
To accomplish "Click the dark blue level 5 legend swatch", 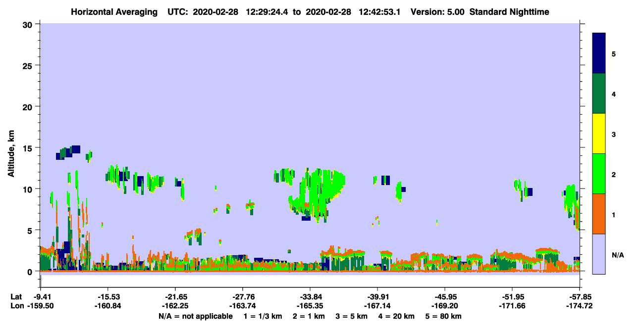I will (599, 53).
